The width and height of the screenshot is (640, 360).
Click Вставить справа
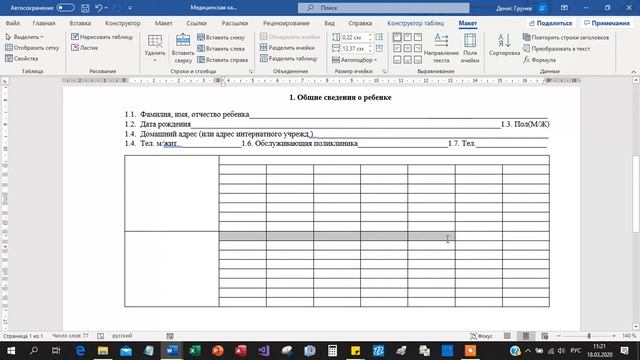tap(222, 60)
